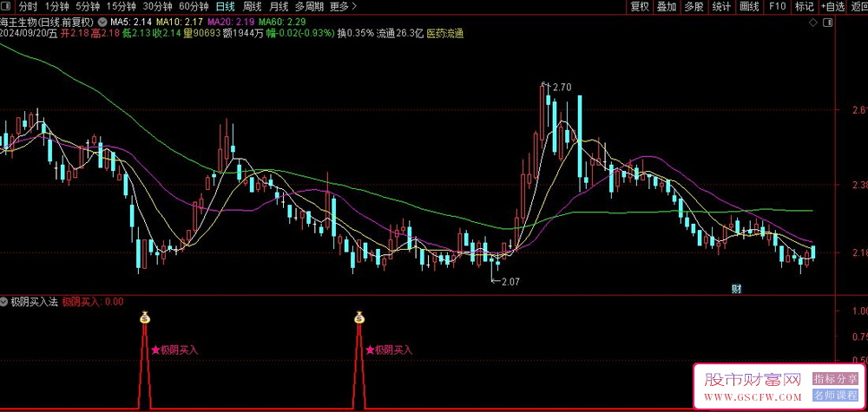Click the first ★极阴买入 signal label
868x412 pixels.
174,350
